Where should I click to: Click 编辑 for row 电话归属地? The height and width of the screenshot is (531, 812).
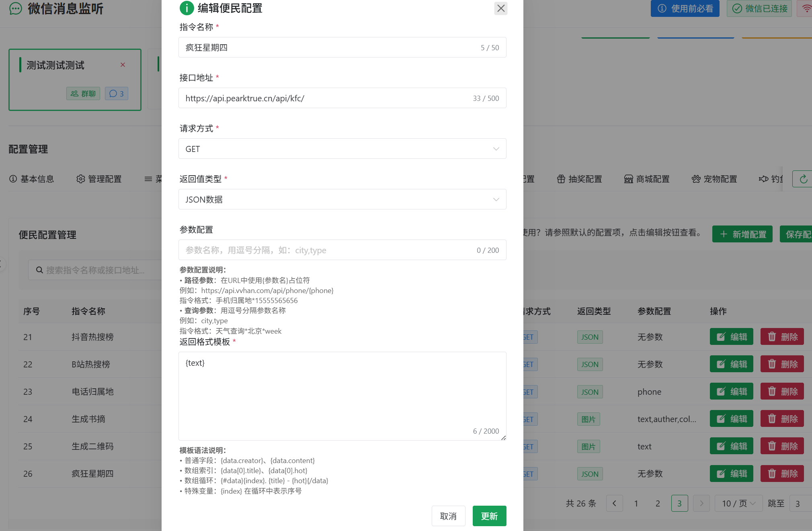(732, 392)
